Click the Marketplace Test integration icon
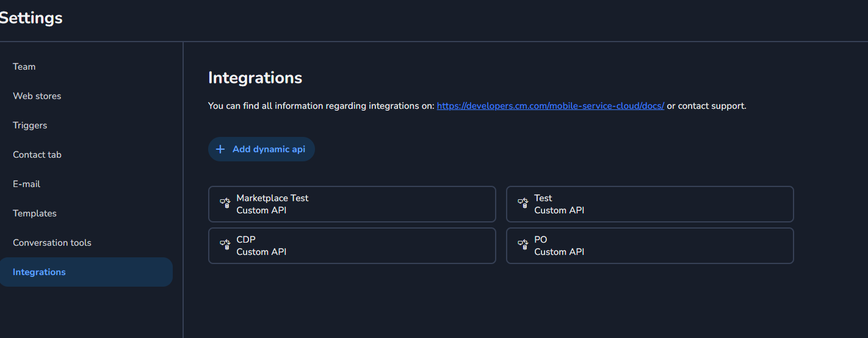868x338 pixels. click(x=225, y=203)
